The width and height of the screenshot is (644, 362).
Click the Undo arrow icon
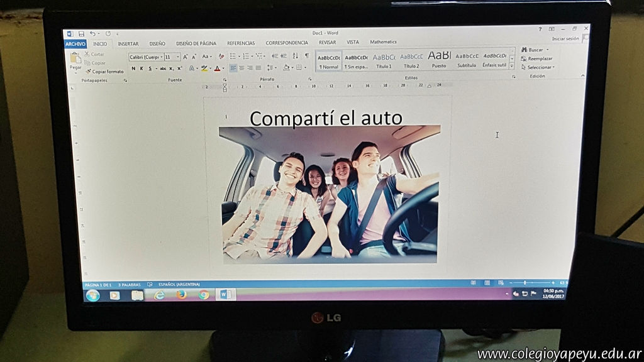pyautogui.click(x=92, y=34)
